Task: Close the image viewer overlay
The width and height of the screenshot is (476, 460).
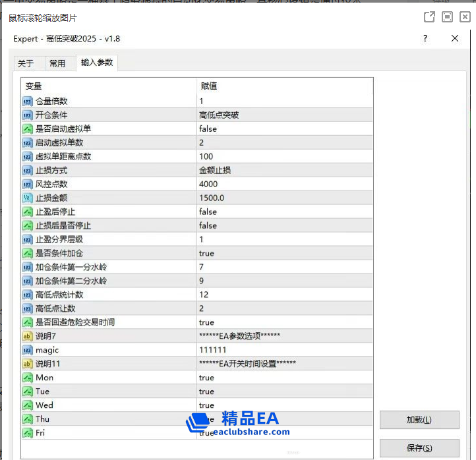Action: coord(465,17)
